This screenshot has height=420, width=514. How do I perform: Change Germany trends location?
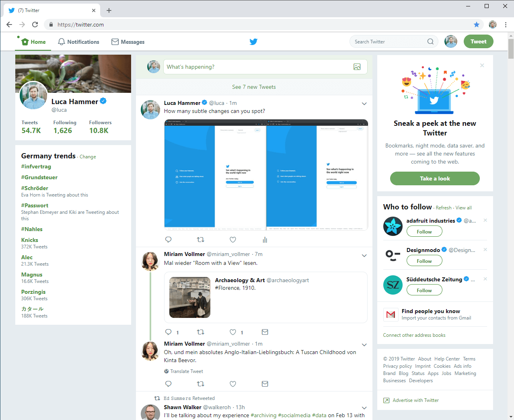[88, 157]
